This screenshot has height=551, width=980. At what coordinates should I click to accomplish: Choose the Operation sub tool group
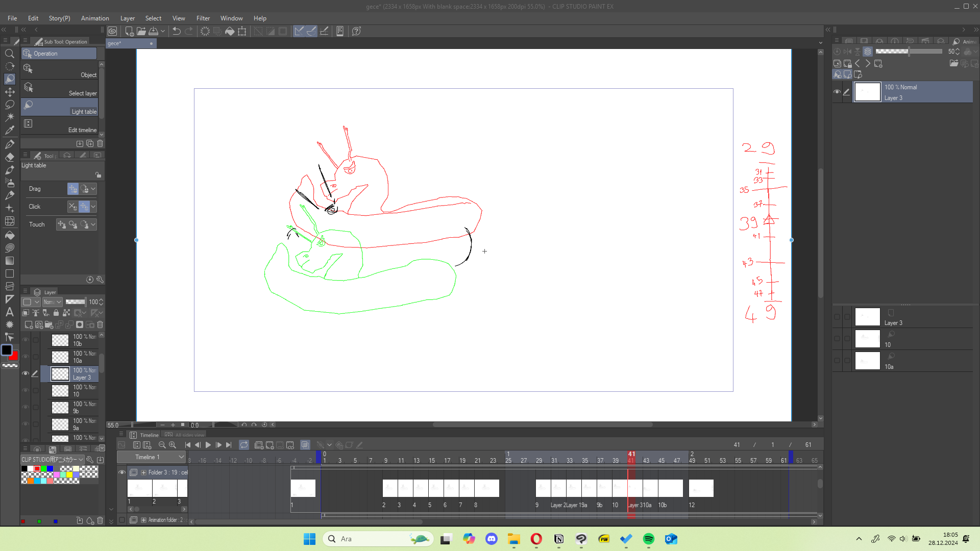(59, 54)
